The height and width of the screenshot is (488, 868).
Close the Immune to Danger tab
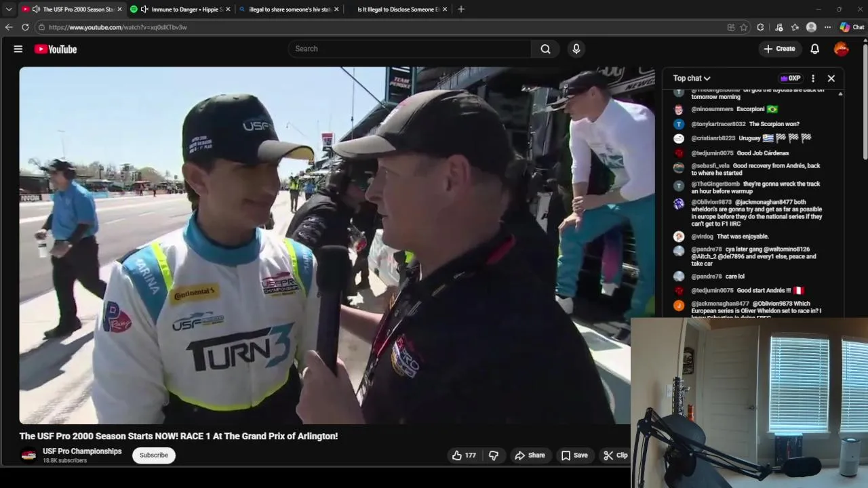pyautogui.click(x=228, y=9)
